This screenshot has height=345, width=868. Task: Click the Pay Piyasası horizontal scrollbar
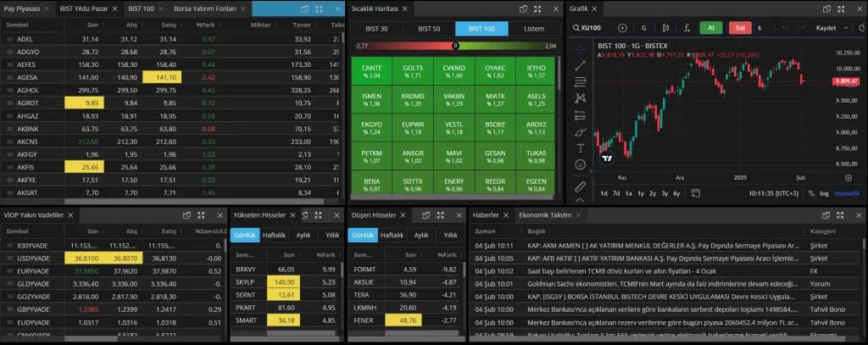[203, 202]
